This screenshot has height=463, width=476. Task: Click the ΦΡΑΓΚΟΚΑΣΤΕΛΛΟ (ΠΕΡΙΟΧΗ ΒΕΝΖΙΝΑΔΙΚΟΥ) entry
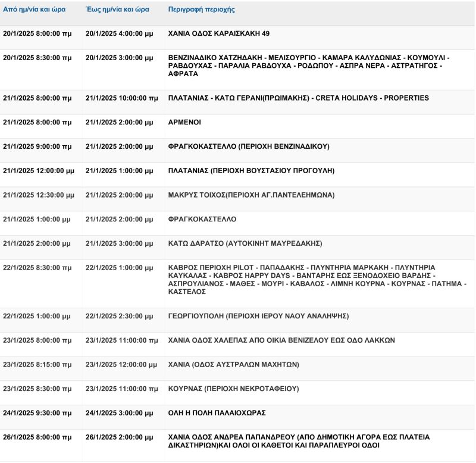(x=249, y=146)
